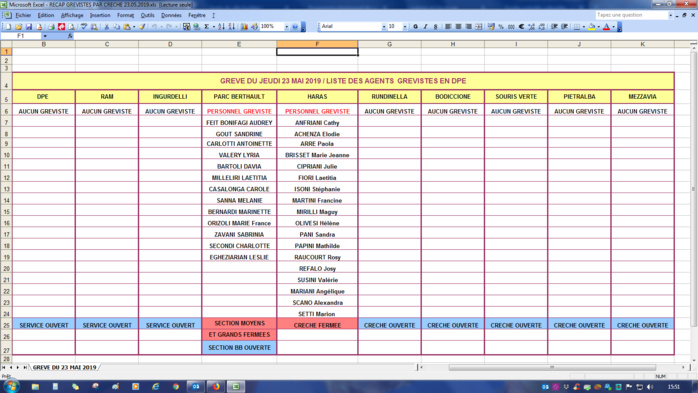Sort ascending with the A-Z icon
This screenshot has height=393, width=698.
pyautogui.click(x=222, y=27)
